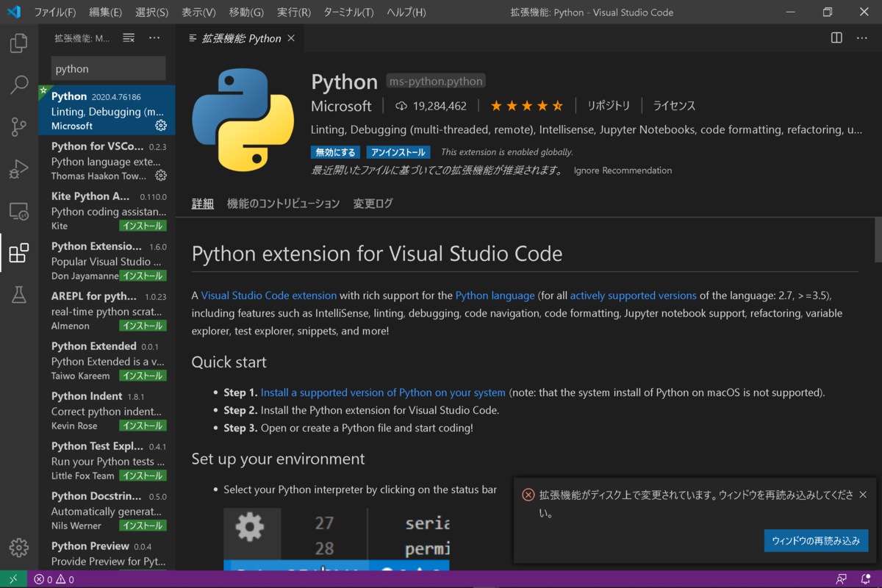Switch to 機能のコントリビューション tab
Image resolution: width=882 pixels, height=588 pixels.
click(283, 204)
